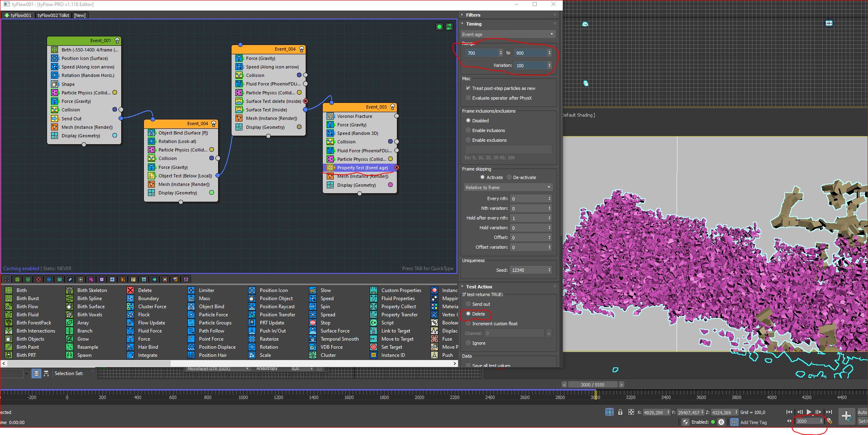Viewport: 868px width, 435px height.
Task: Pick the Position Icon operator from the list
Action: 252,290
